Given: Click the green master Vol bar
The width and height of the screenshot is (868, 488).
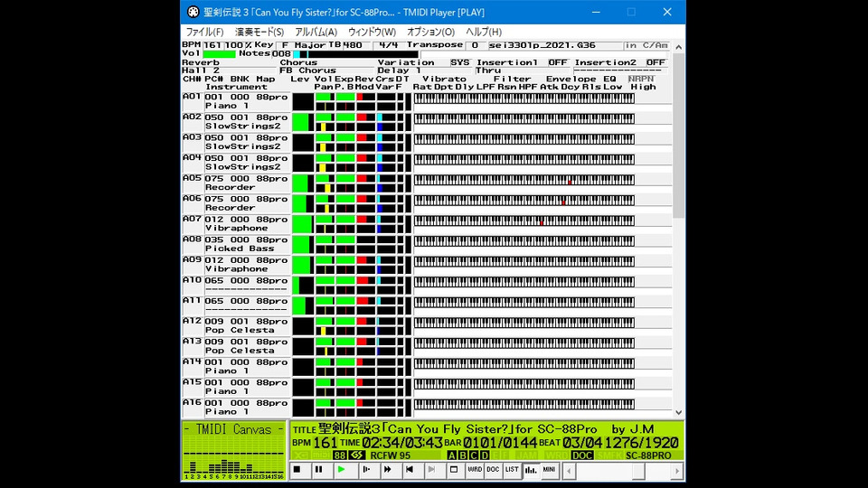Looking at the screenshot, I should (x=219, y=54).
